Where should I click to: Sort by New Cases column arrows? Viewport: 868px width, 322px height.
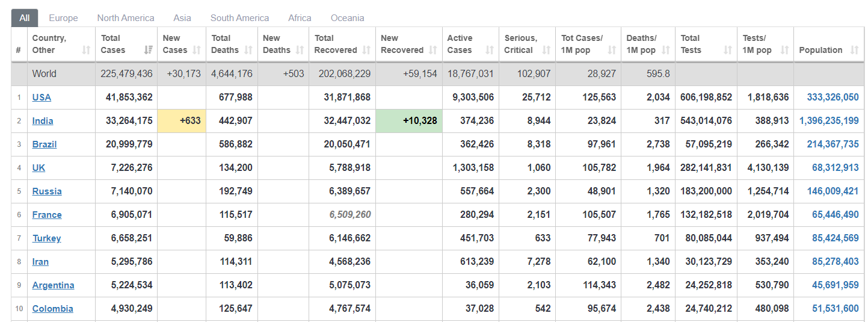click(197, 51)
